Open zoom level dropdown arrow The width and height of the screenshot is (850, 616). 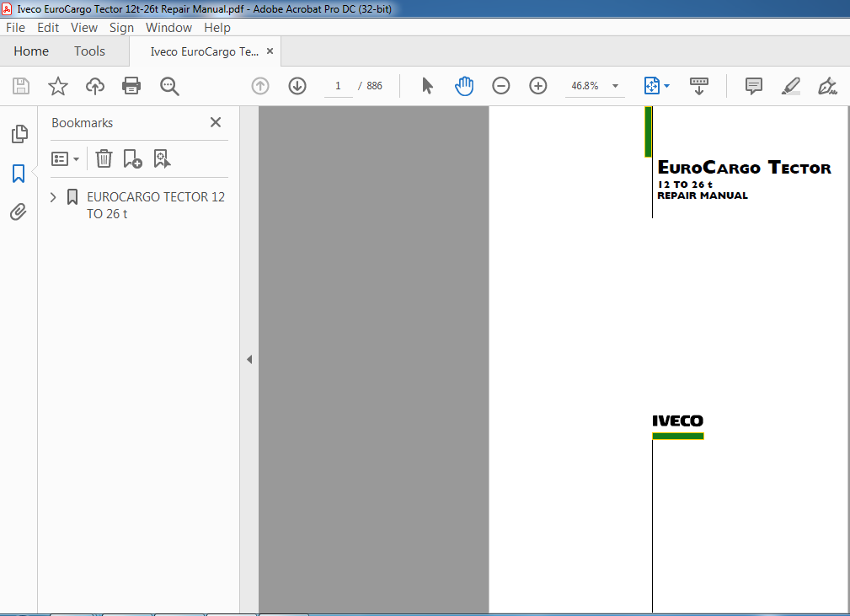click(x=615, y=86)
